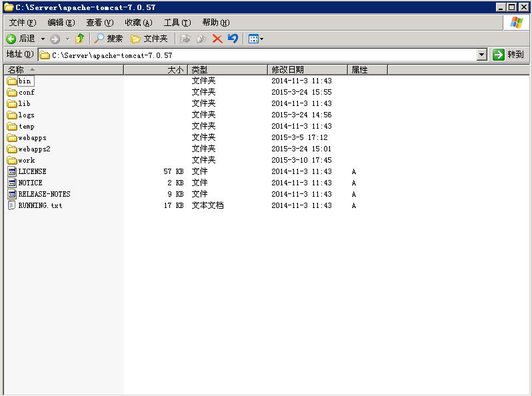The height and width of the screenshot is (396, 532).
Task: Select the webapps2 folder icon
Action: [x=12, y=149]
